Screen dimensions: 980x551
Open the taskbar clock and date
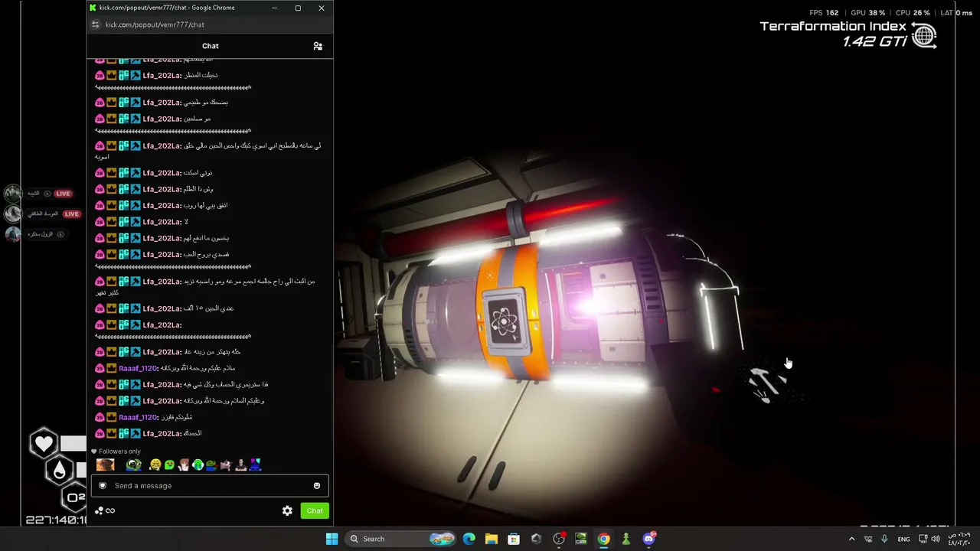[959, 539]
